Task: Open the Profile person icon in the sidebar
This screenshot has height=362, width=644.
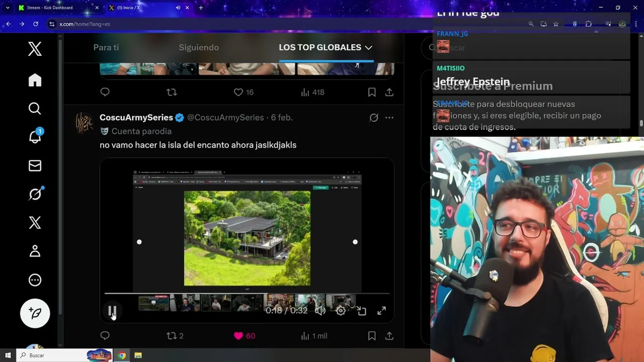Action: tap(35, 251)
